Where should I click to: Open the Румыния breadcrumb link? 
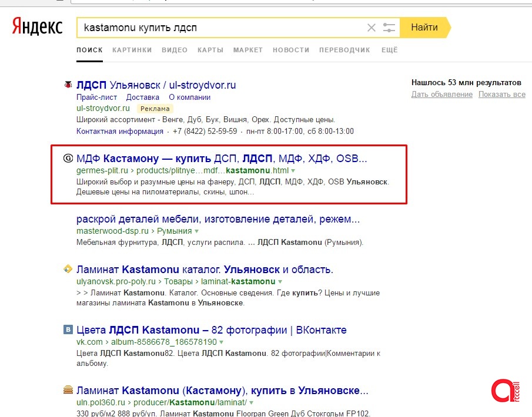pos(175,231)
